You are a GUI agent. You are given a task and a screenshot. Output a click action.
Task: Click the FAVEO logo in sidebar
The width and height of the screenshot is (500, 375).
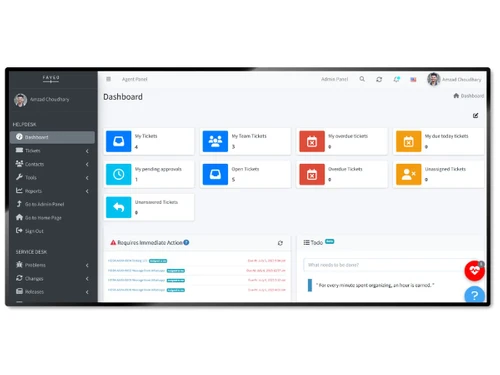[x=51, y=79]
